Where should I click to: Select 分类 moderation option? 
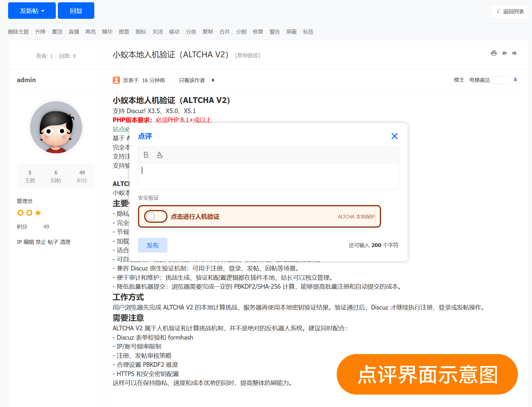pyautogui.click(x=191, y=32)
